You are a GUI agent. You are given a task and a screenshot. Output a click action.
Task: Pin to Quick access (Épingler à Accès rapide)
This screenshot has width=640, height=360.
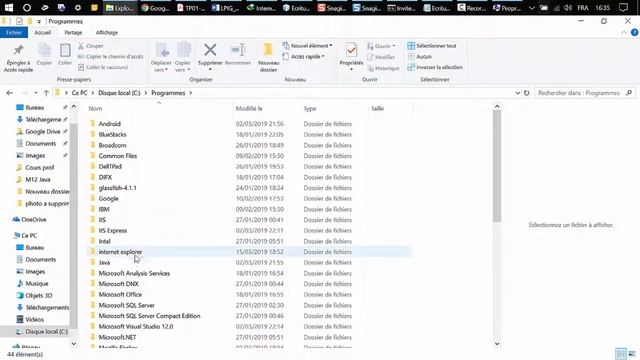click(x=18, y=58)
